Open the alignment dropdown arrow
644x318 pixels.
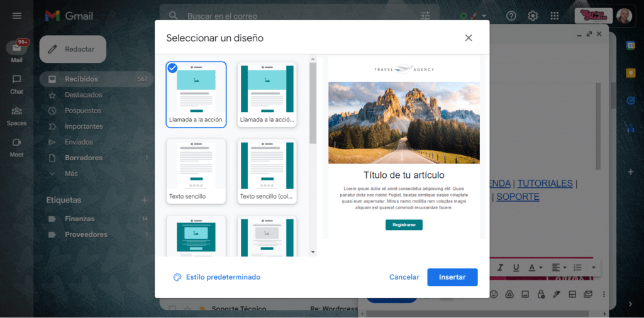click(565, 268)
